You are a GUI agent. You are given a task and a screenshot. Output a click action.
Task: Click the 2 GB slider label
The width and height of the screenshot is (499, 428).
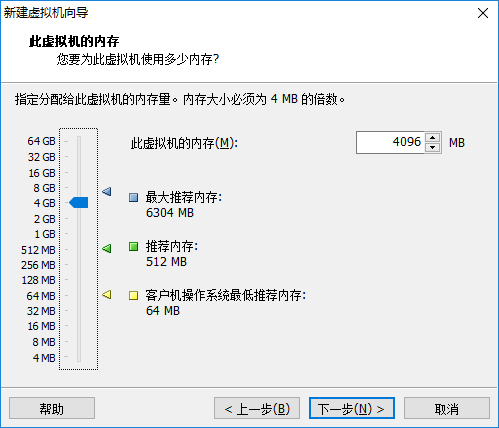point(44,219)
